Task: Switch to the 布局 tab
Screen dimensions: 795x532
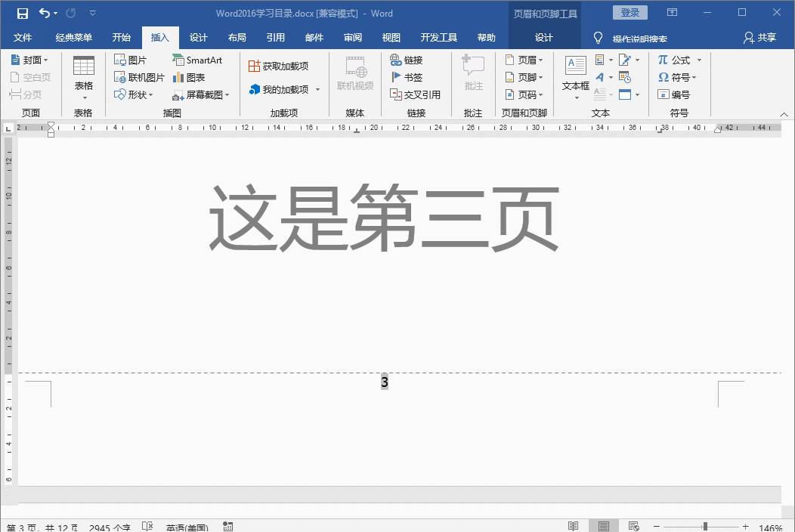Action: tap(237, 38)
